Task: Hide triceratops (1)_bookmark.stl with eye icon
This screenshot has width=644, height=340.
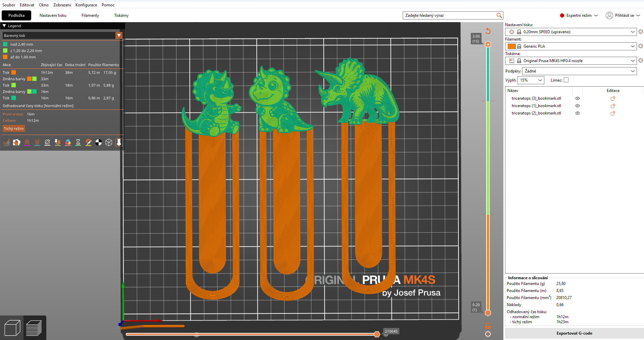Action: pos(578,106)
